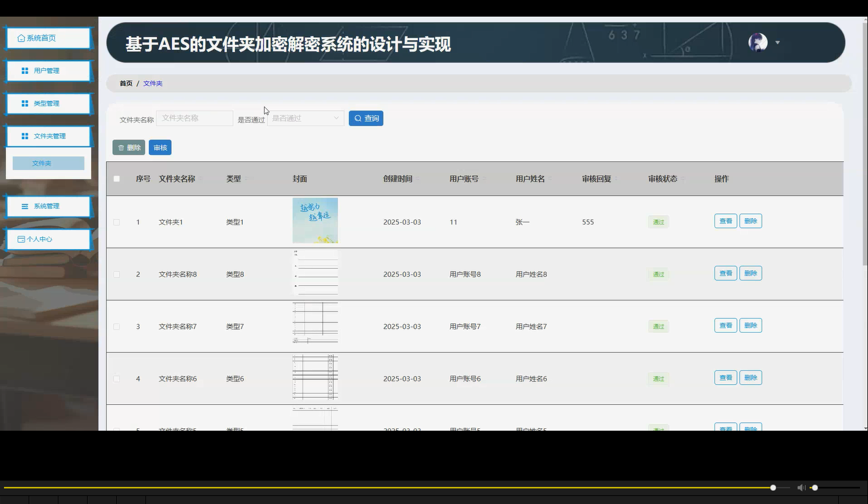Open the dropdown arrow beside the avatar

778,42
